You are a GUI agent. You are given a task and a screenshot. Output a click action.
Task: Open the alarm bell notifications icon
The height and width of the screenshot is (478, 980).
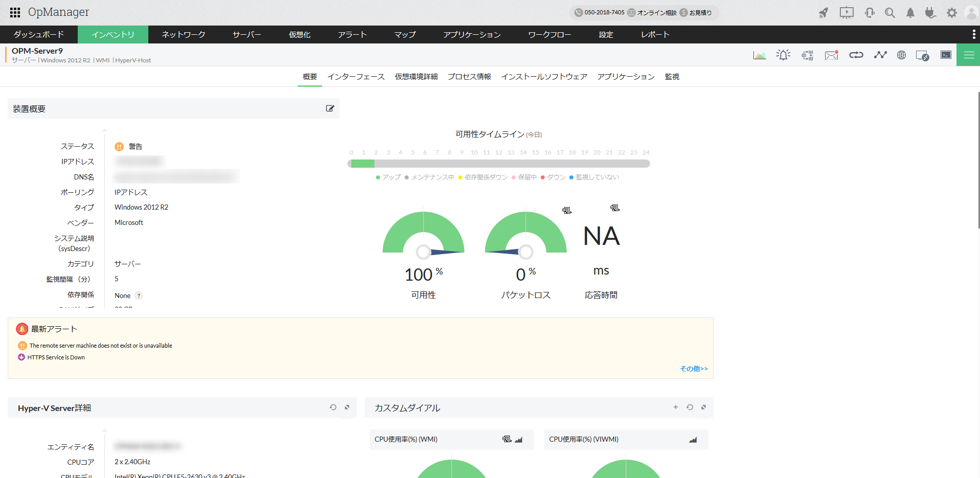click(910, 13)
